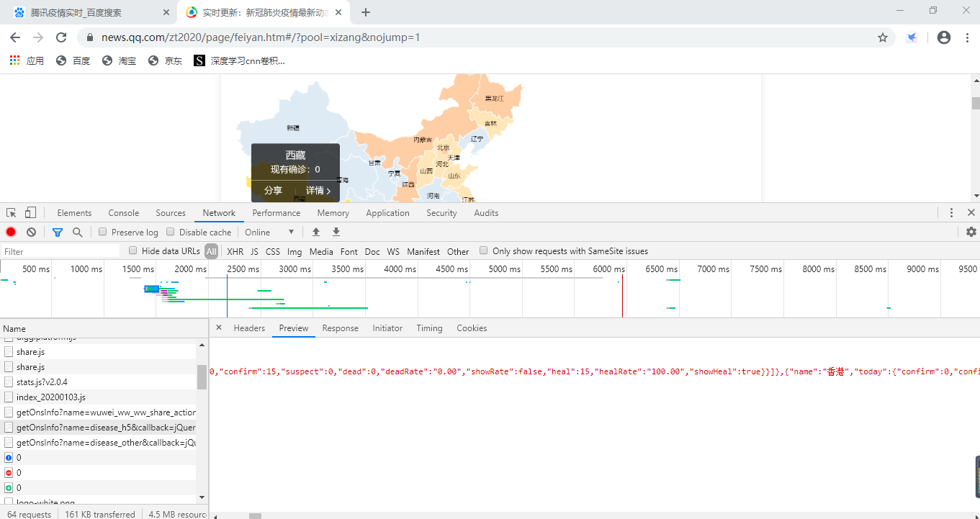Filter requests by Img type
The height and width of the screenshot is (519, 980).
click(x=295, y=251)
